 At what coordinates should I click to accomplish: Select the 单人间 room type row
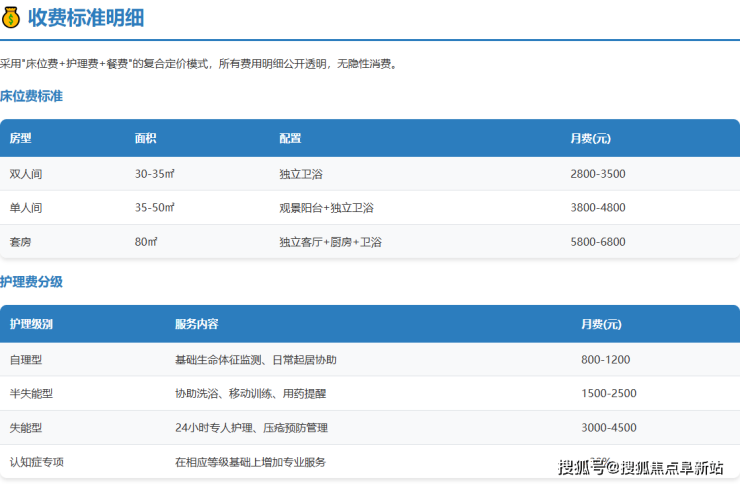pyautogui.click(x=26, y=208)
